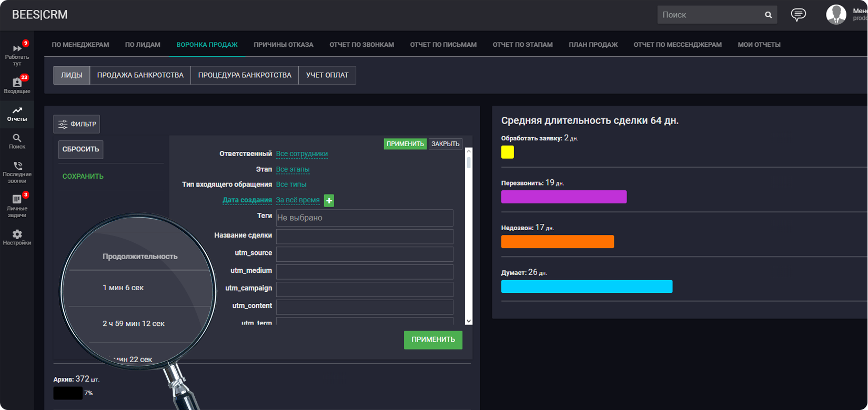Image resolution: width=868 pixels, height=410 pixels.
Task: Click the filter scrollbar up arrow
Action: tap(469, 152)
